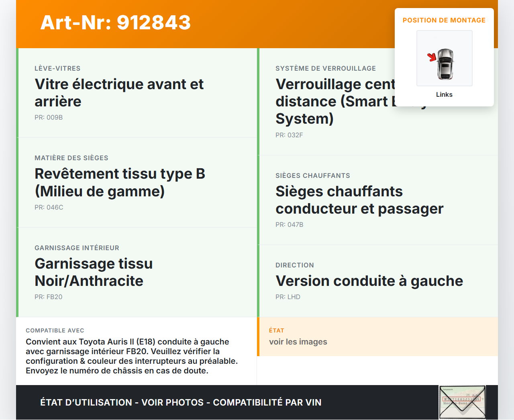Click the GARNISSAGE INTÉRIEUR card
This screenshot has height=420, width=514.
pos(137,272)
